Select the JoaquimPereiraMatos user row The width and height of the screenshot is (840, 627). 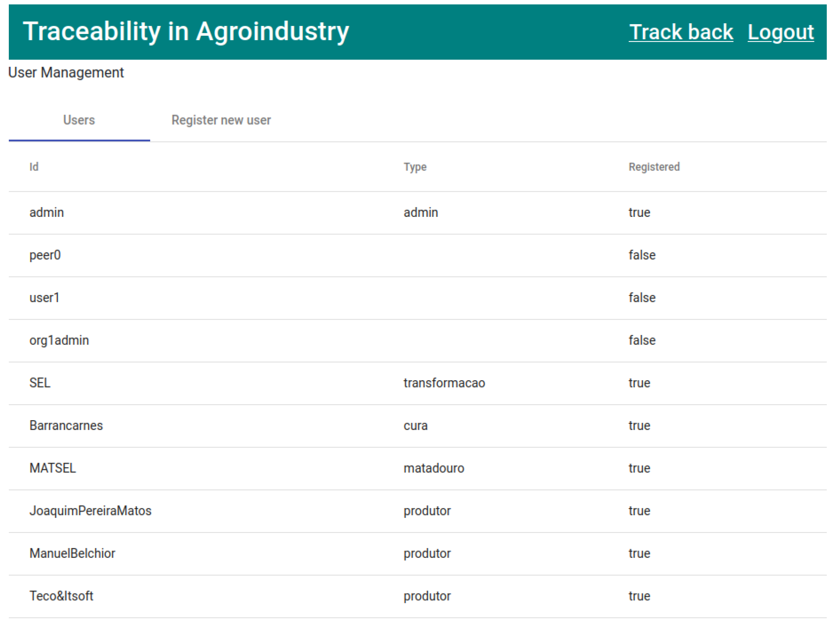coord(90,510)
